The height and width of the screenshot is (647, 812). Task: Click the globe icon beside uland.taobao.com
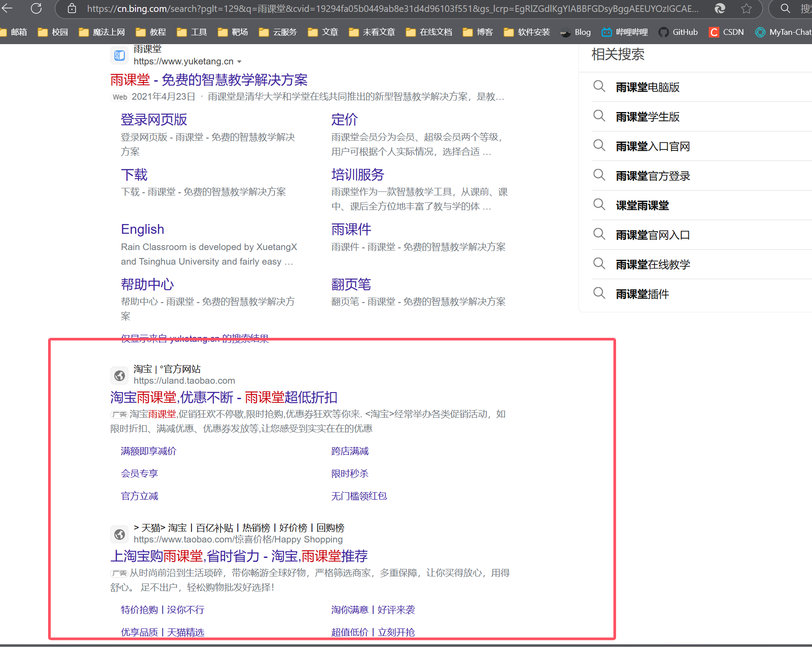point(119,375)
